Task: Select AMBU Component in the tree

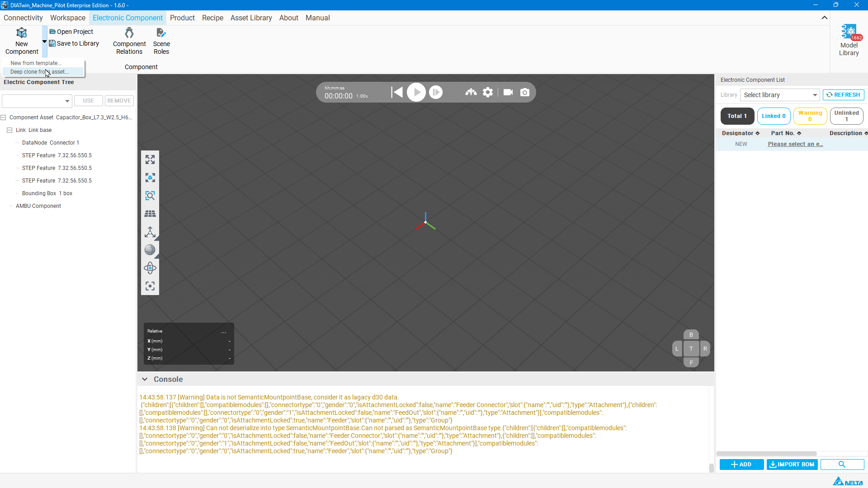Action: click(x=38, y=206)
